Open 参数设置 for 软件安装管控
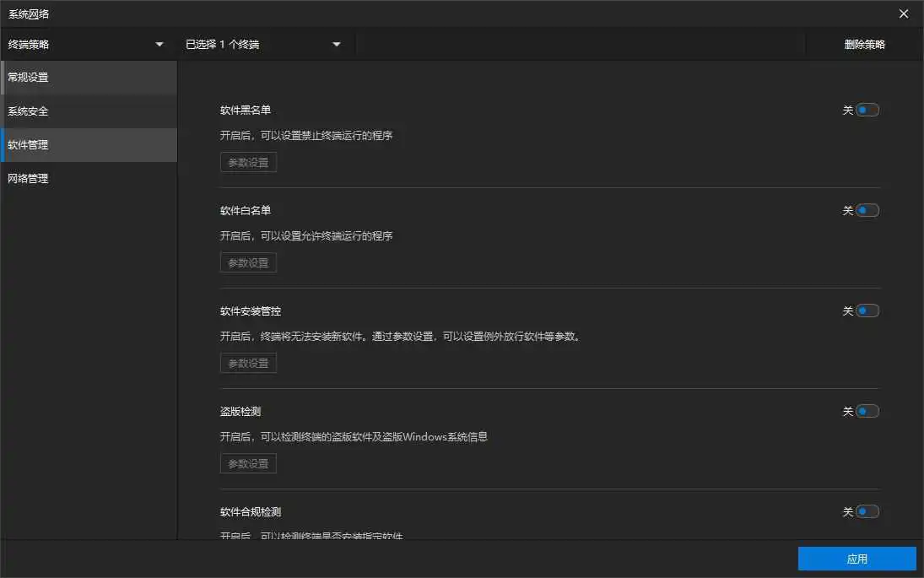This screenshot has width=924, height=578. [x=248, y=363]
